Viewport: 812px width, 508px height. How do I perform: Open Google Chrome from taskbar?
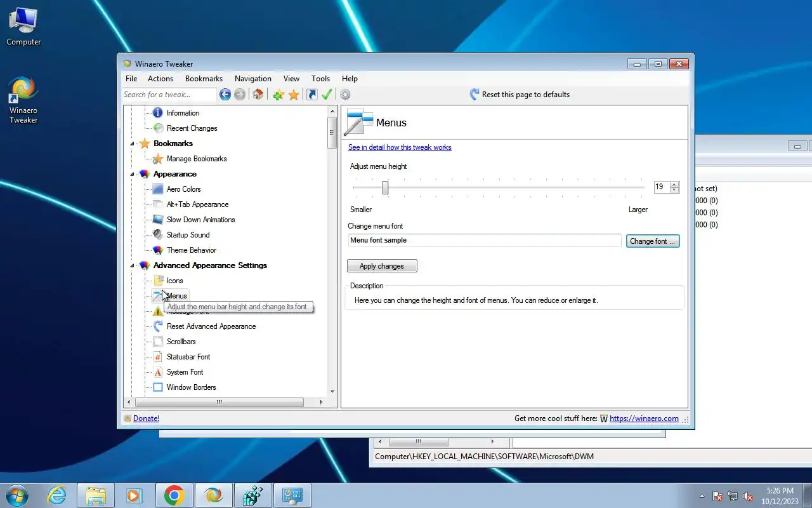tap(174, 495)
